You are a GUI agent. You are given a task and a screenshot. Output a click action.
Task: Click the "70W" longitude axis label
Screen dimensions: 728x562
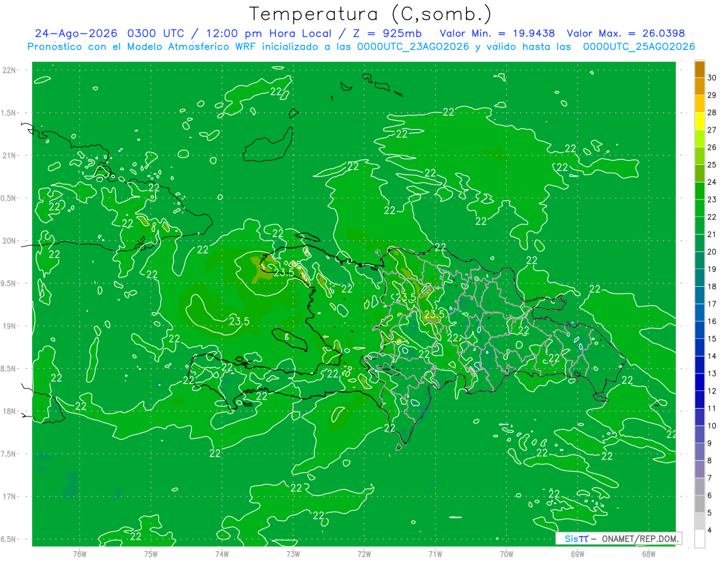point(507,554)
